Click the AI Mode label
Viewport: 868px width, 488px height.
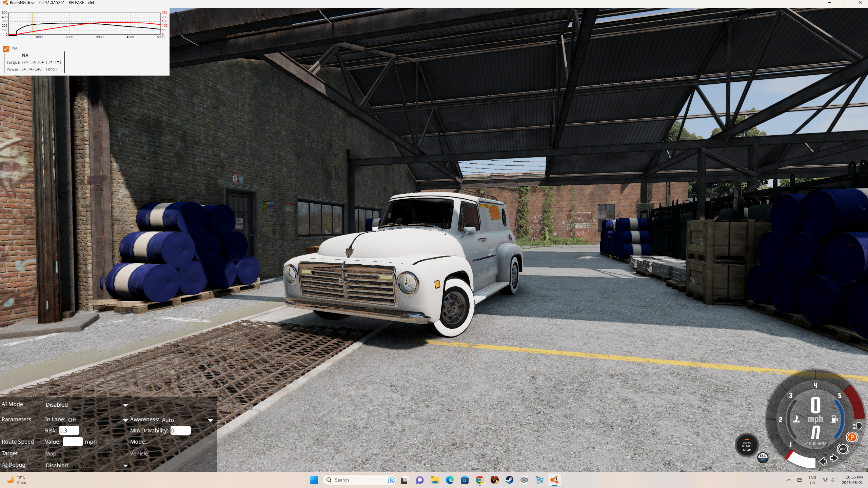(x=12, y=404)
